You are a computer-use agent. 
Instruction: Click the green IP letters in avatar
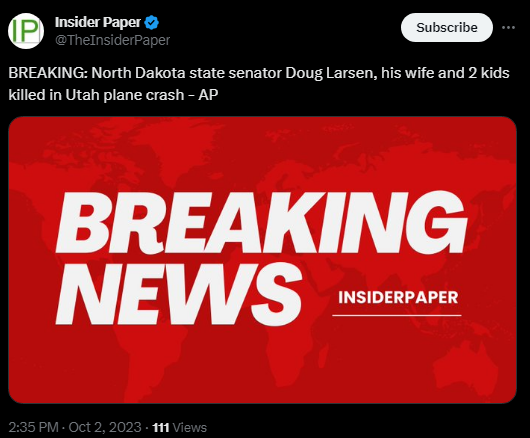25,31
